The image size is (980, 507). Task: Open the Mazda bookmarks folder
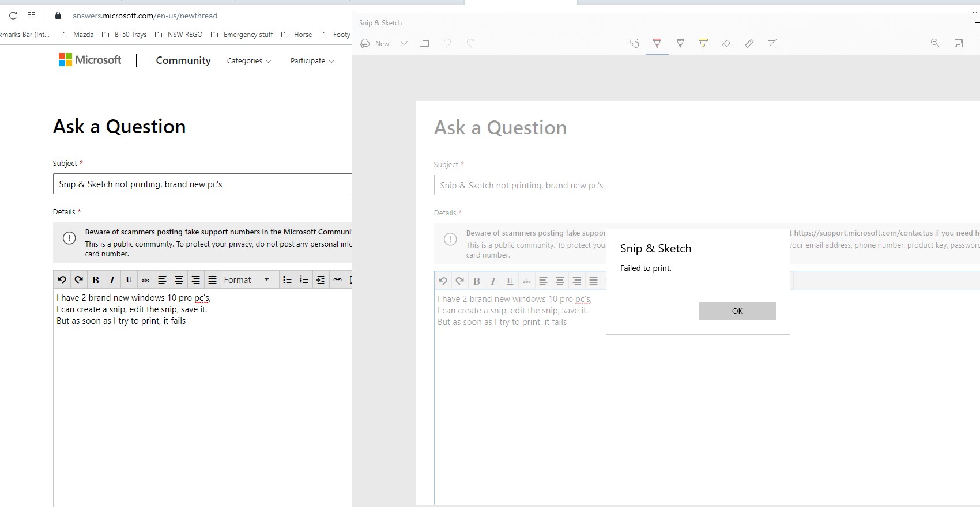point(77,35)
